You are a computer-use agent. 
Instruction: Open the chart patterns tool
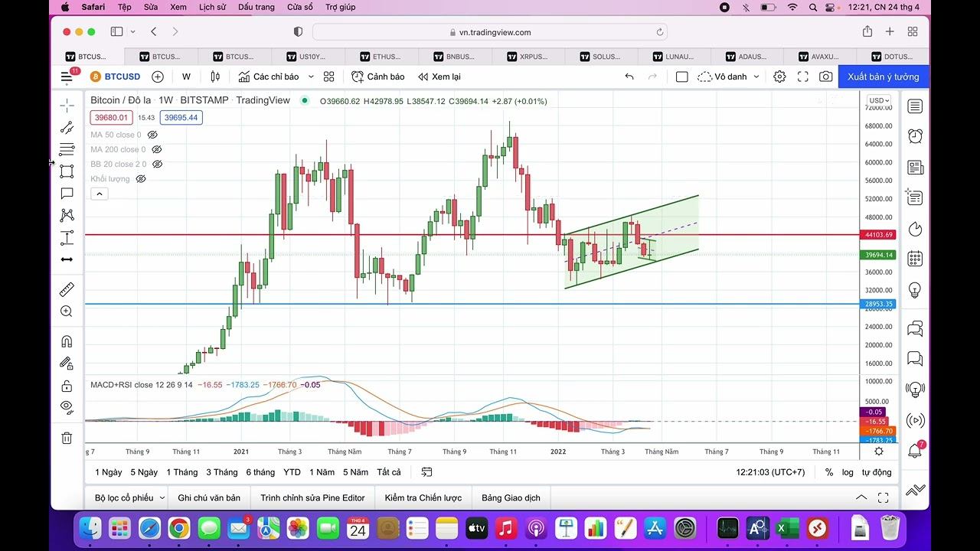pos(67,216)
